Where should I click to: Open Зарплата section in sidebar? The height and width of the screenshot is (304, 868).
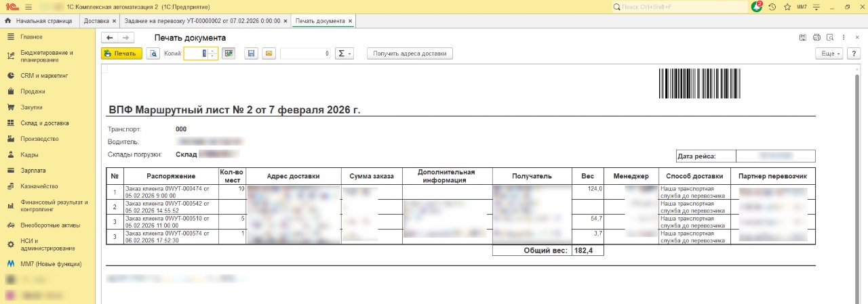click(x=47, y=171)
